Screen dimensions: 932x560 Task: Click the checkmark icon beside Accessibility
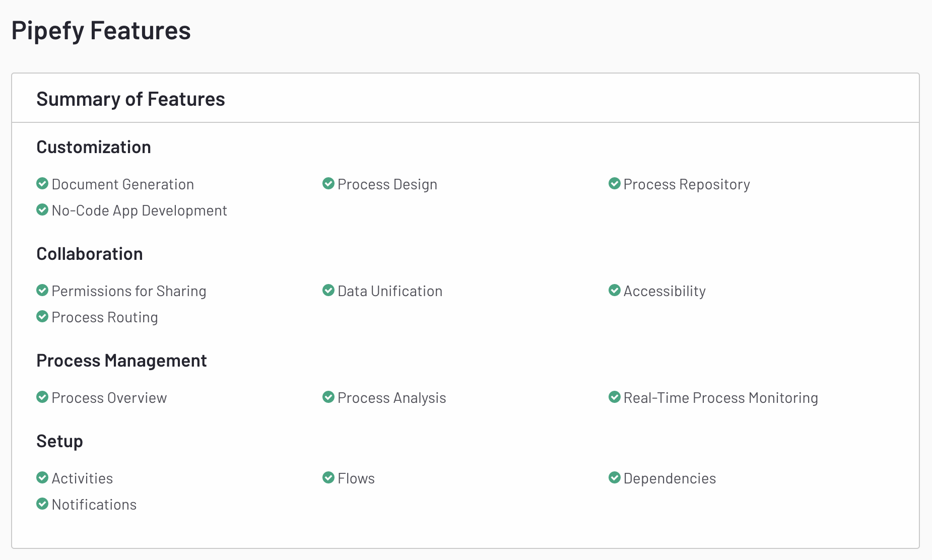(x=615, y=291)
